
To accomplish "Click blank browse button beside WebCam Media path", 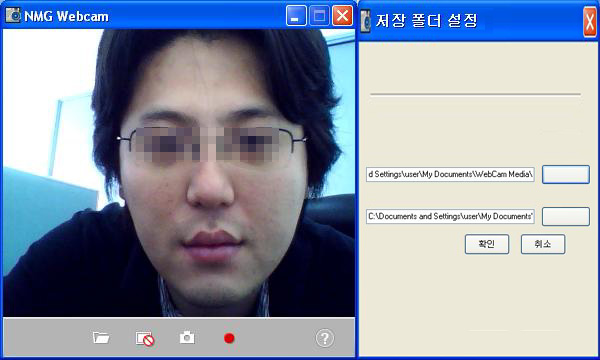I will (x=566, y=174).
